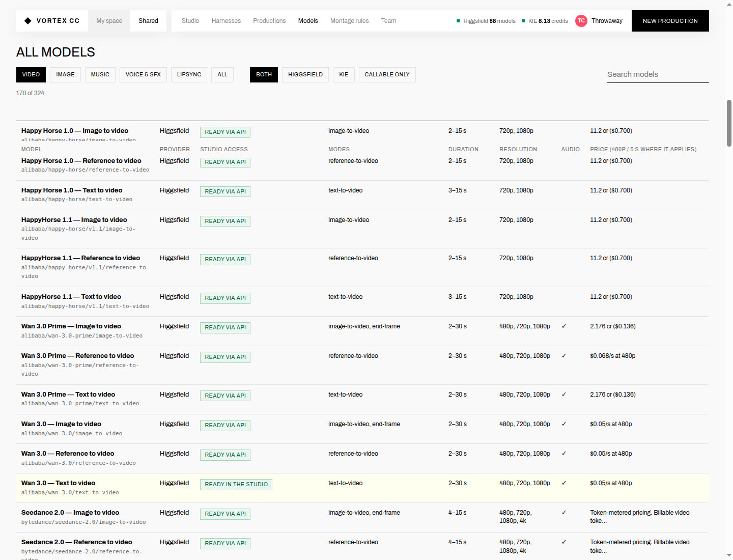Click Ready via API badge for Wan 3.0 Prime — Text to video
Image resolution: width=733 pixels, height=560 pixels.
225,396
